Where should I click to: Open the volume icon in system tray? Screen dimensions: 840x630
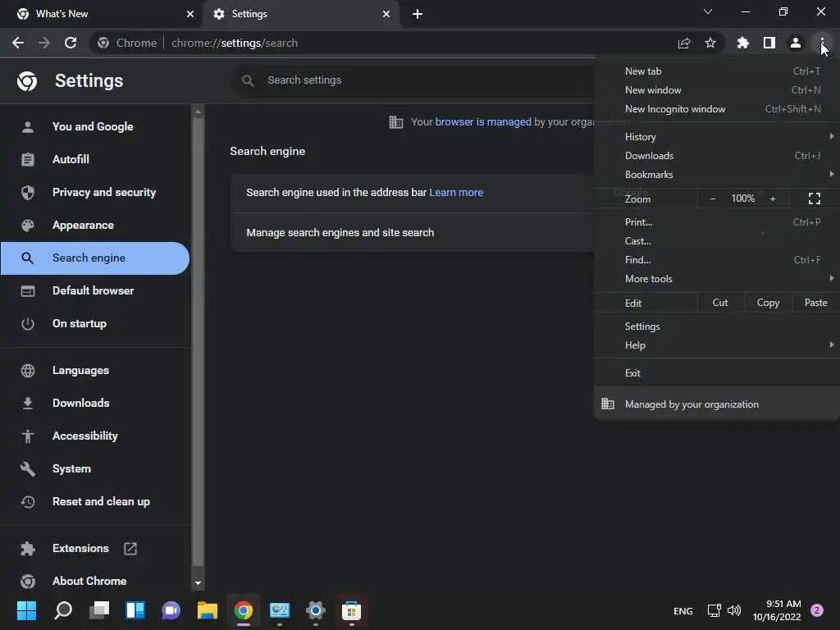734,610
